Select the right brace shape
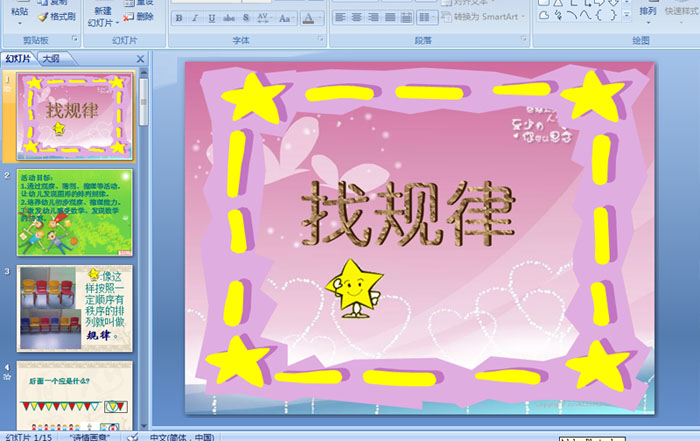Viewport: 700px width, 441px height. pos(612,15)
